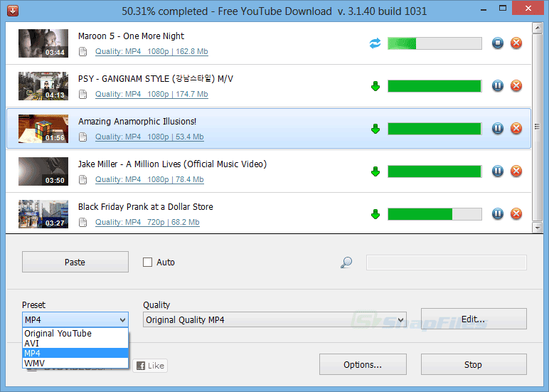Click the Black Friday Prank progress bar
This screenshot has width=549, height=392.
click(435, 214)
